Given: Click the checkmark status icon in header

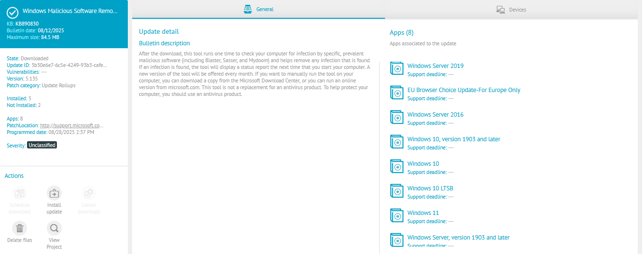Looking at the screenshot, I should 13,13.
